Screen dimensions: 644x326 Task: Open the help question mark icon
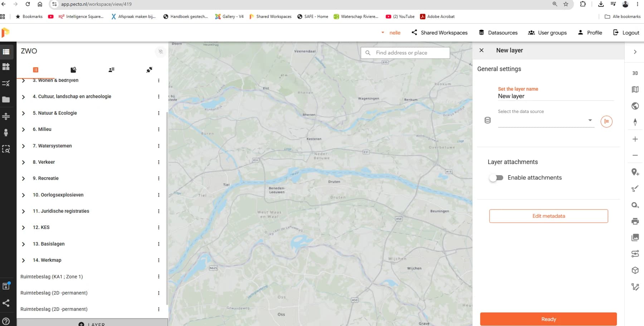(6, 321)
